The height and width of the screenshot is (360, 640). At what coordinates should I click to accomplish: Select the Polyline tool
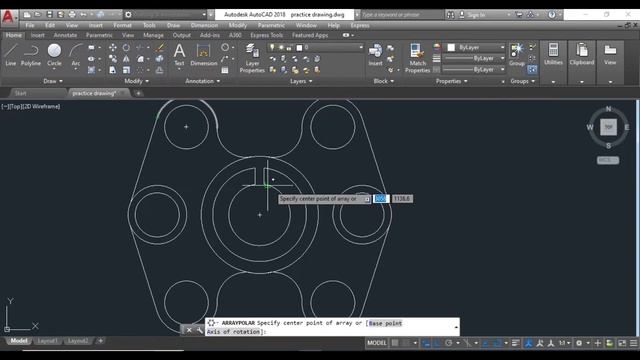[x=31, y=54]
